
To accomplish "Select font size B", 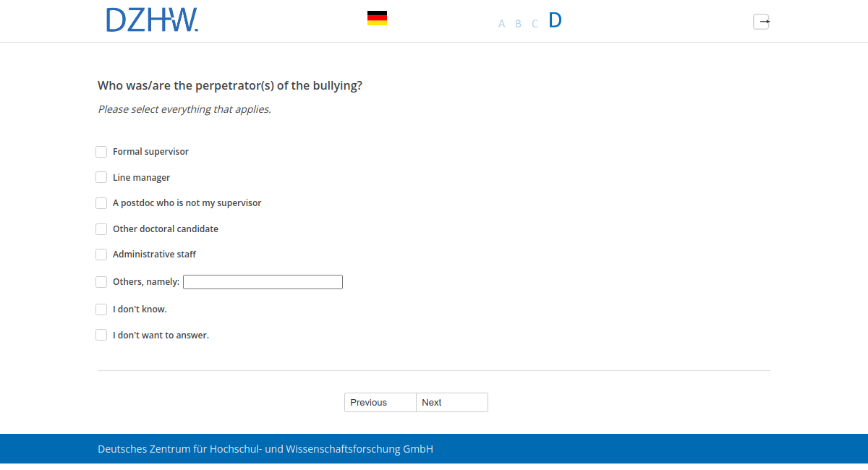I will (518, 24).
